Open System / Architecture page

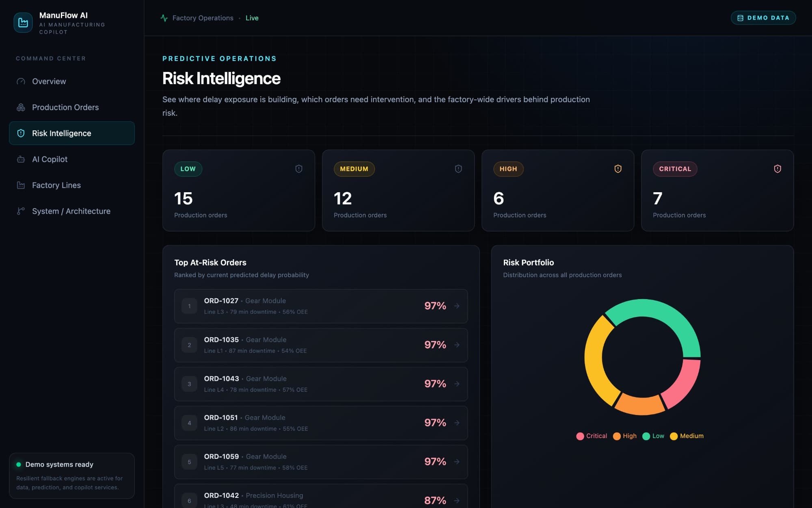coord(72,211)
